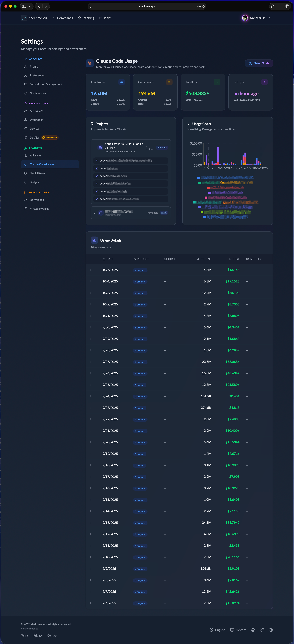Click the shelltime.xyz address bar

(x=147, y=6)
